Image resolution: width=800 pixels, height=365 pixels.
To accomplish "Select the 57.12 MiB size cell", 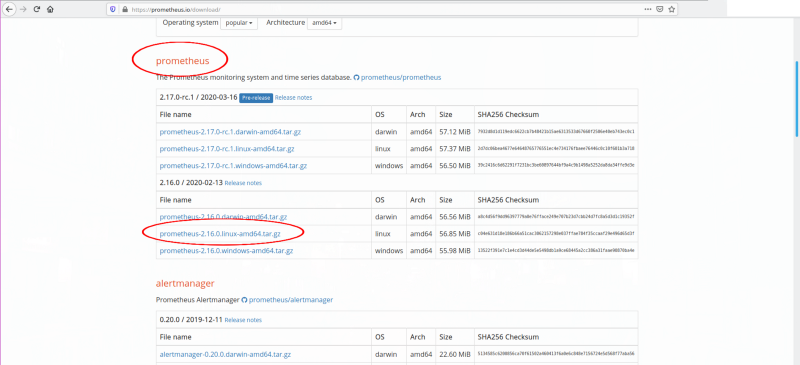I will click(x=455, y=132).
